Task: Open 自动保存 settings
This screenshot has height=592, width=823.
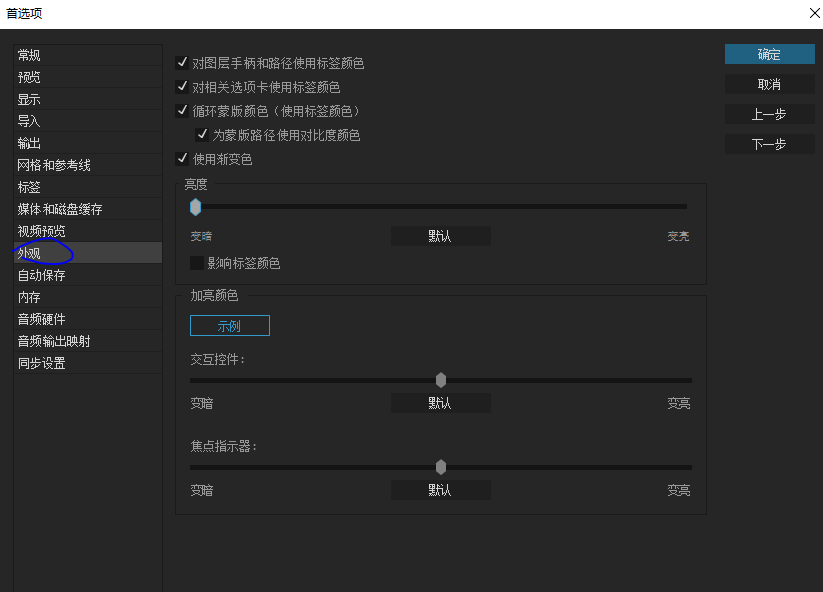Action: 88,275
